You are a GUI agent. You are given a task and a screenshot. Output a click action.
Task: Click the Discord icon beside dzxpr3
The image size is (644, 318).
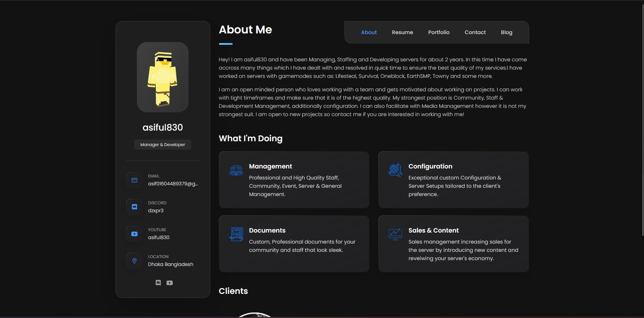point(134,207)
